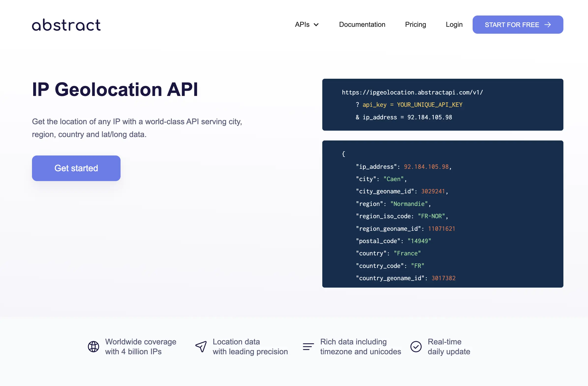Click the country value France in the JSON
The image size is (588, 386).
407,253
